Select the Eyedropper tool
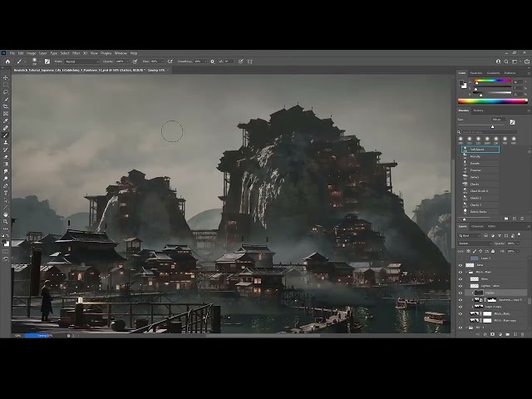 6,121
